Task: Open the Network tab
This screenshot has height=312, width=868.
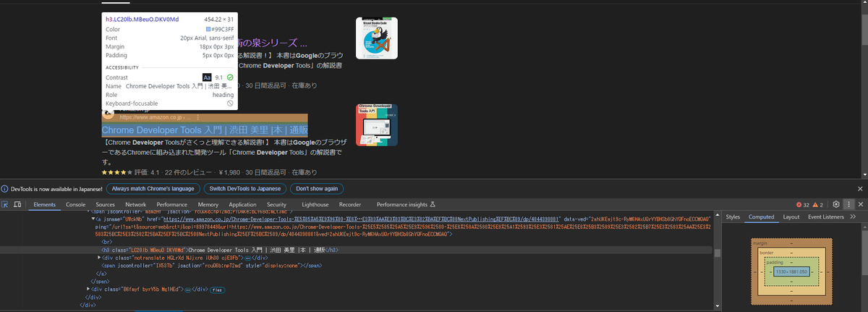Action: (x=135, y=205)
